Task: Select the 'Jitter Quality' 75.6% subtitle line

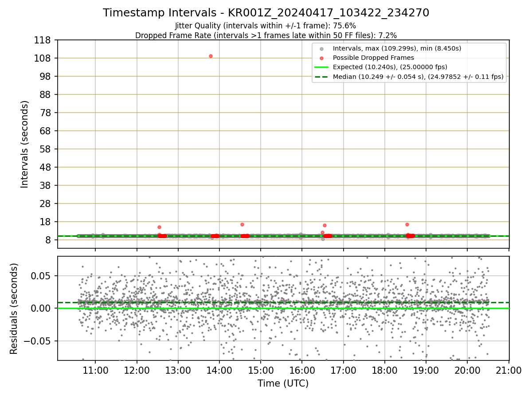Action: 266,26
